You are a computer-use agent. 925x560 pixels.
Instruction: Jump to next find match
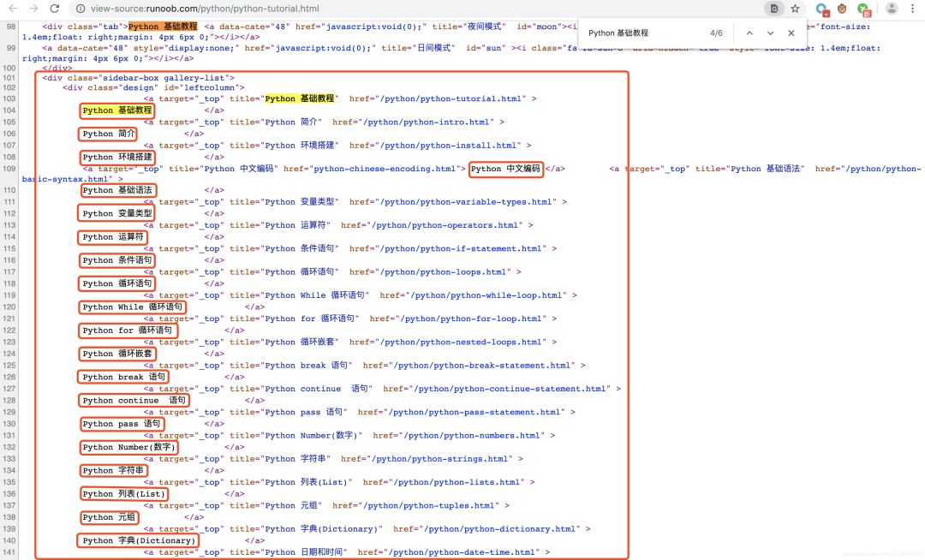pyautogui.click(x=771, y=33)
